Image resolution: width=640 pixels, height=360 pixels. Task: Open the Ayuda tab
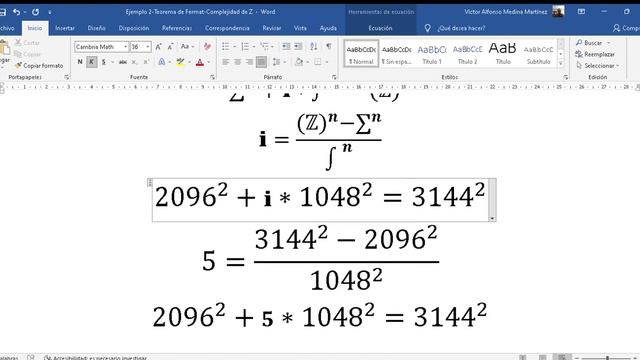coord(328,28)
